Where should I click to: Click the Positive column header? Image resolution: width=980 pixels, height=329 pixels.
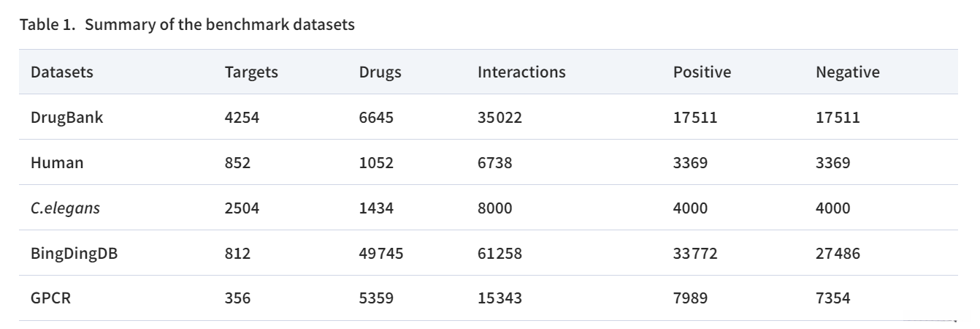click(x=702, y=72)
